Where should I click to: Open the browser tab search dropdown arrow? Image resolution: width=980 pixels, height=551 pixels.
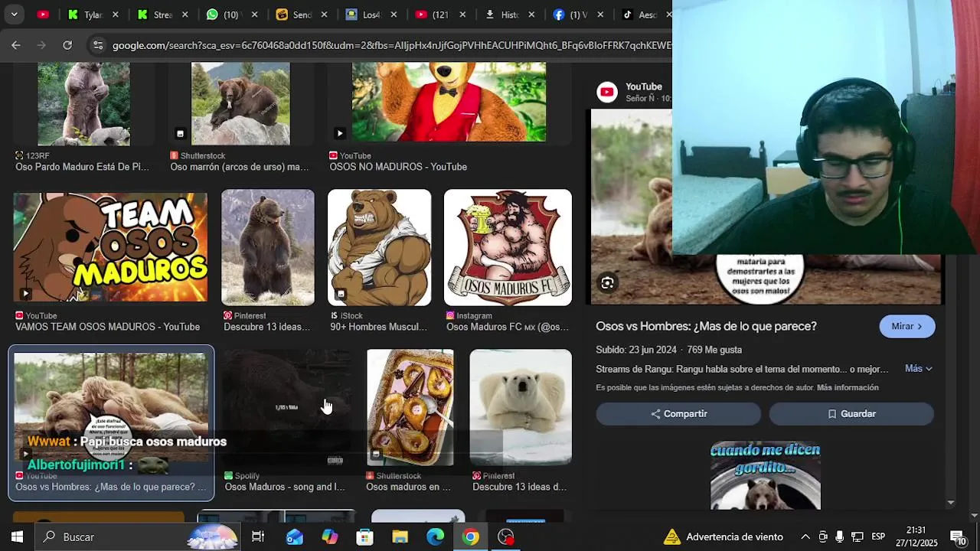pos(14,15)
